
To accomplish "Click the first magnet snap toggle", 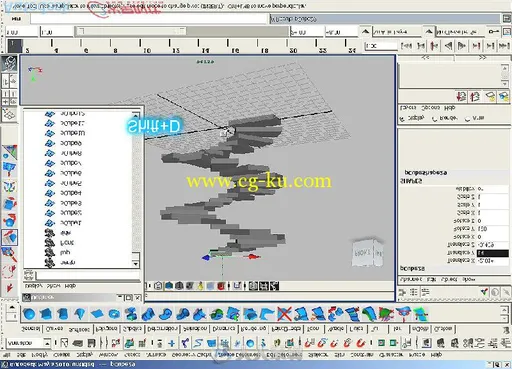I will click(x=309, y=343).
